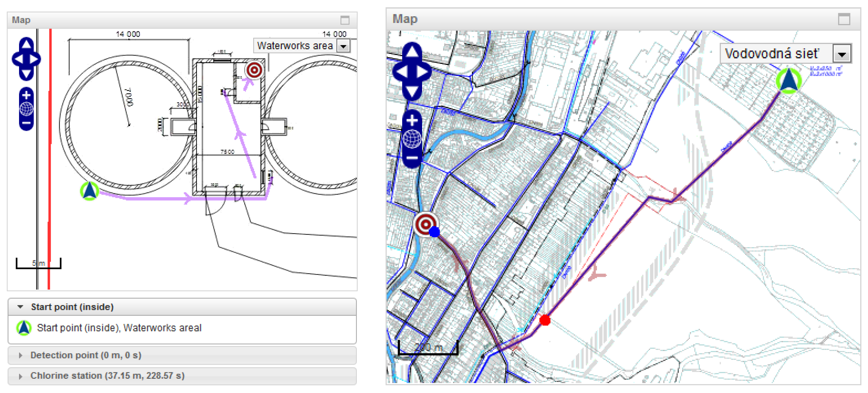
Task: Open the Vodovodná sieť layer dropdown
Action: tap(841, 54)
